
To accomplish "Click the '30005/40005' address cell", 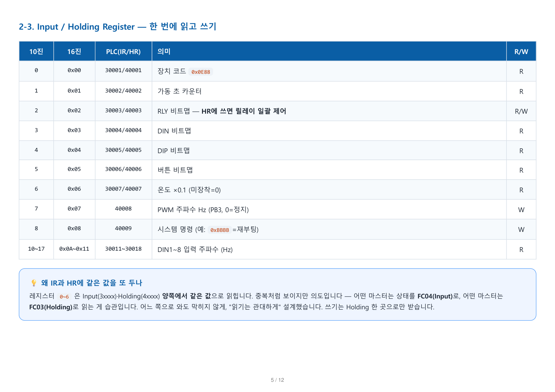I will click(x=123, y=150).
